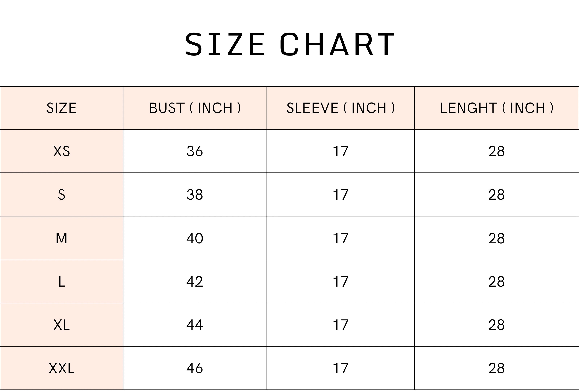Select the XL size row label
Image resolution: width=579 pixels, height=392 pixels.
[62, 325]
